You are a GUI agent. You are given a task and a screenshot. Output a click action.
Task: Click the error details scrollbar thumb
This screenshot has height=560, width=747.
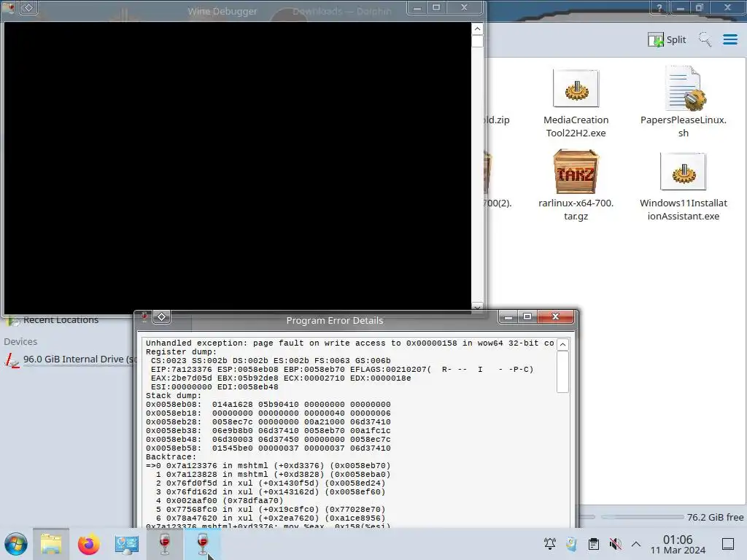562,372
